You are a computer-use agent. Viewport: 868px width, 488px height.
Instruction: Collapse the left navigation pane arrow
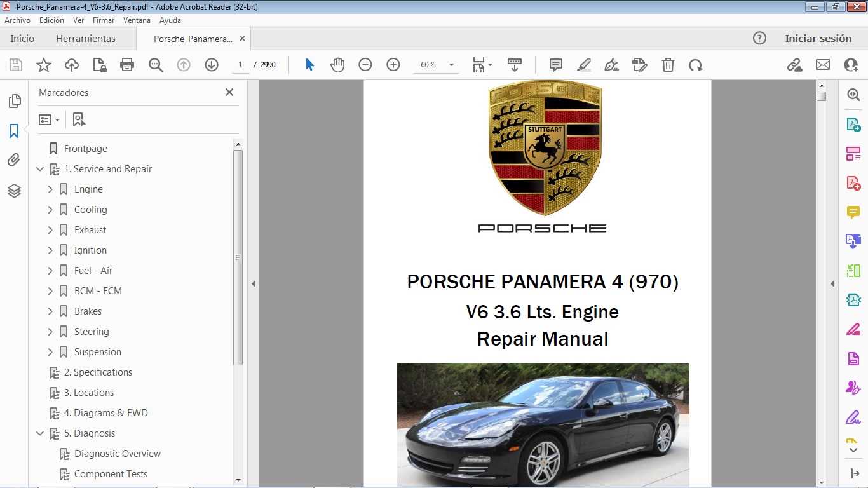click(253, 283)
